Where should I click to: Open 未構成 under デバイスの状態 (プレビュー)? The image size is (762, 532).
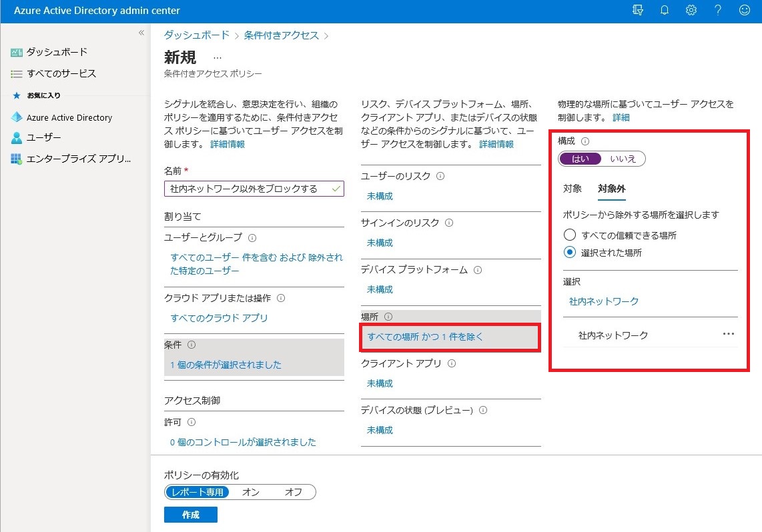[x=380, y=430]
